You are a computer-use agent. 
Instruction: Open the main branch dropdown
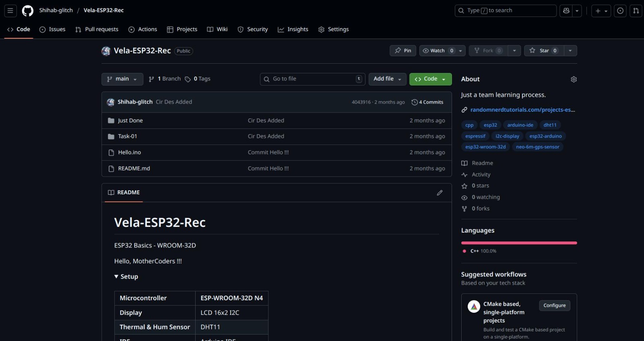(x=122, y=79)
